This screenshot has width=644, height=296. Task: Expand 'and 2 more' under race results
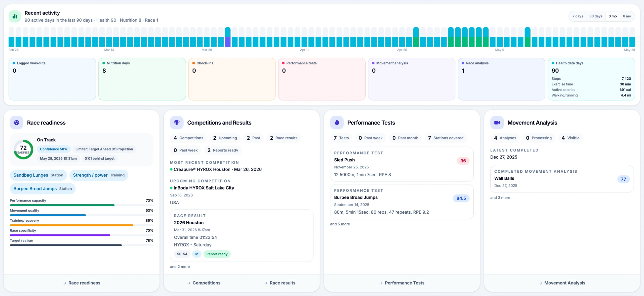coord(180,267)
